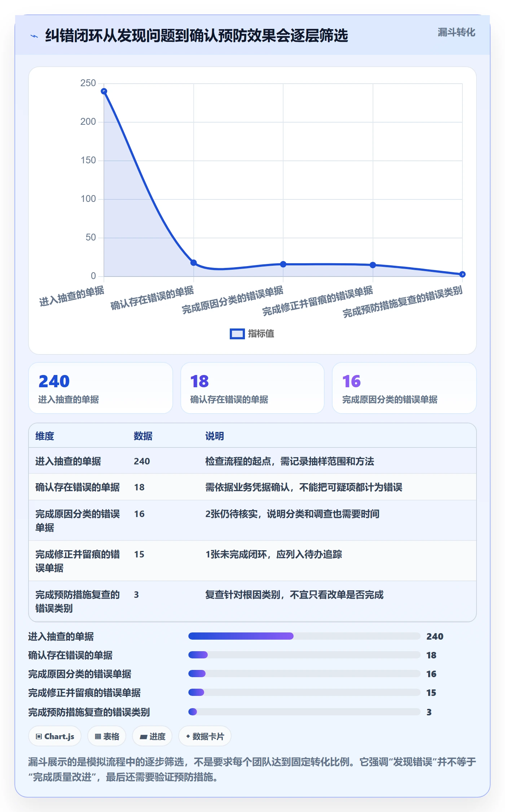Click table cell 完成预防措施复查的错误类别
The width and height of the screenshot is (505, 812).
78,601
